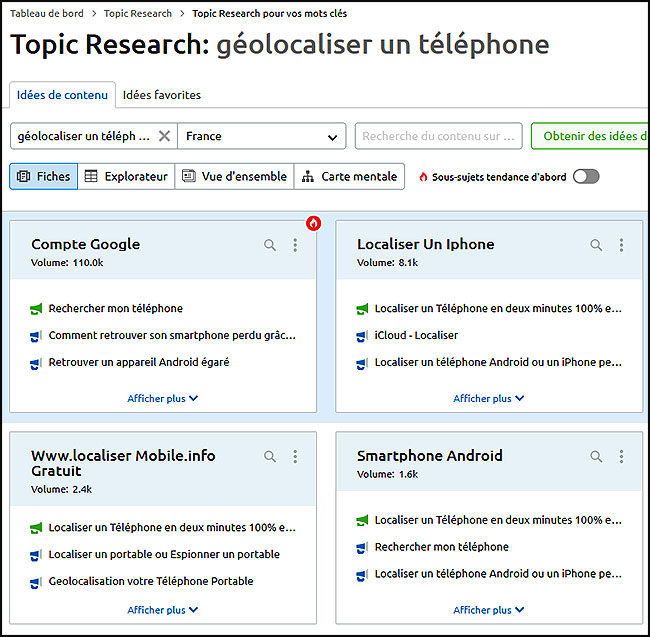
Task: Open three-dot menu on Www.localiser Mobile.info Gratuit card
Action: (x=295, y=456)
